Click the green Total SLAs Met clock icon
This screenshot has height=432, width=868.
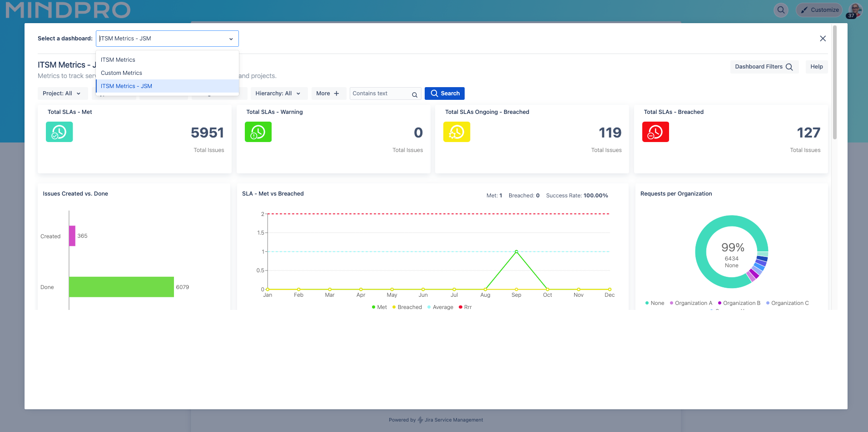click(x=59, y=132)
